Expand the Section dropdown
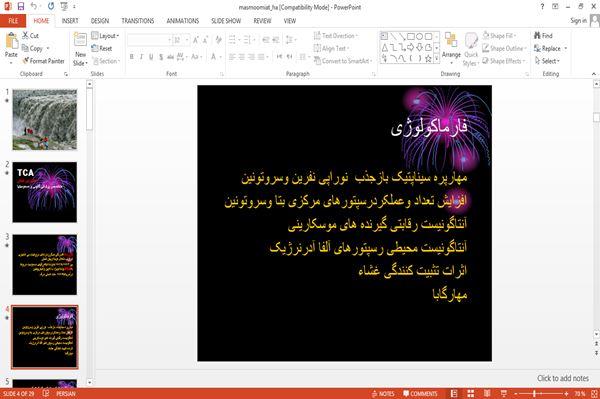Viewport: 600px width, 399px height. [x=106, y=61]
